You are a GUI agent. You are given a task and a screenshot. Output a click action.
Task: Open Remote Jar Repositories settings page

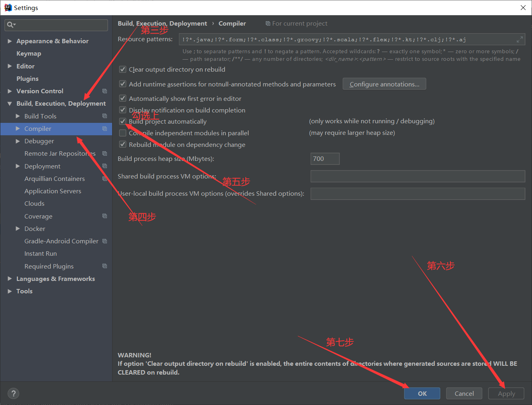pyautogui.click(x=60, y=154)
